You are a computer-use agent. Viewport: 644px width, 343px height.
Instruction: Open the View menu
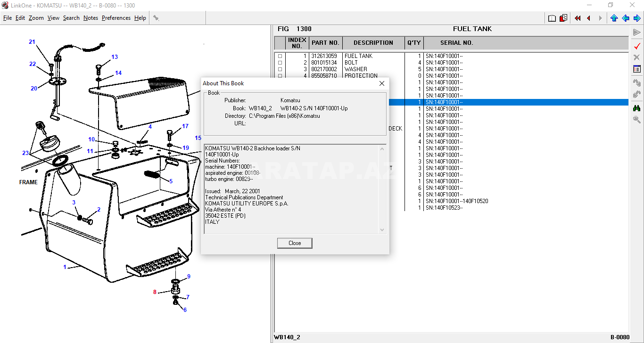tap(54, 18)
